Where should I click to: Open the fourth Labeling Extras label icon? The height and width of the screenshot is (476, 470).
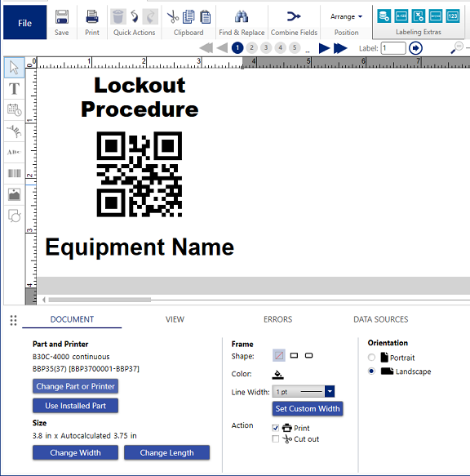[x=436, y=16]
